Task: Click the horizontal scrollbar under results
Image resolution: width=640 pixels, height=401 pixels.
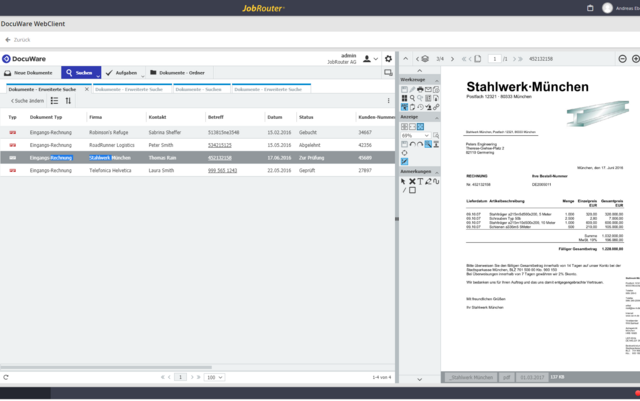Action: tap(106, 367)
